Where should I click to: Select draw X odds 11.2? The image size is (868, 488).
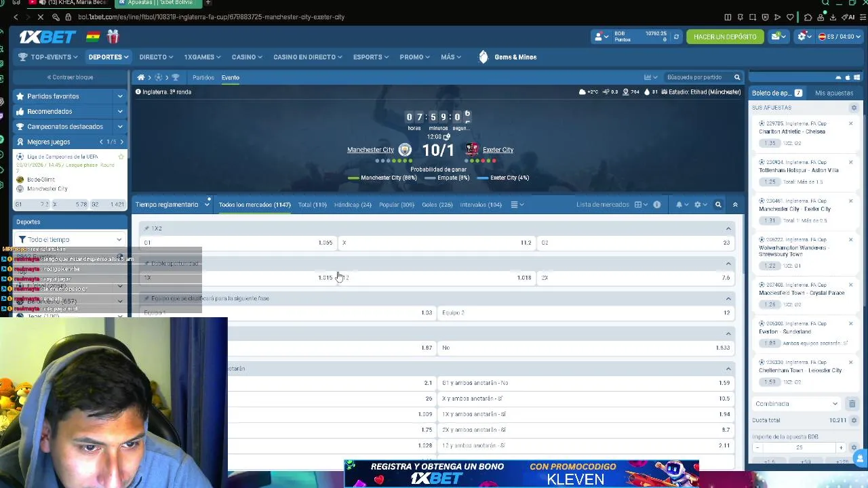pyautogui.click(x=437, y=243)
